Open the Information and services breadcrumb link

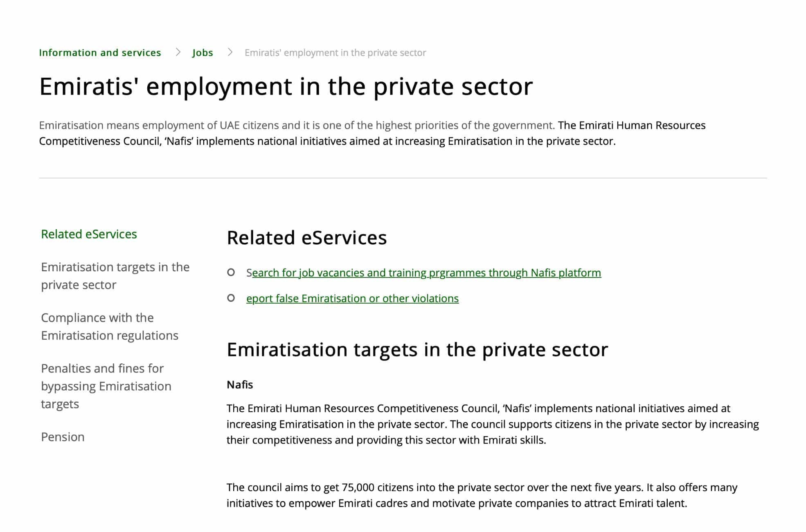pyautogui.click(x=100, y=52)
